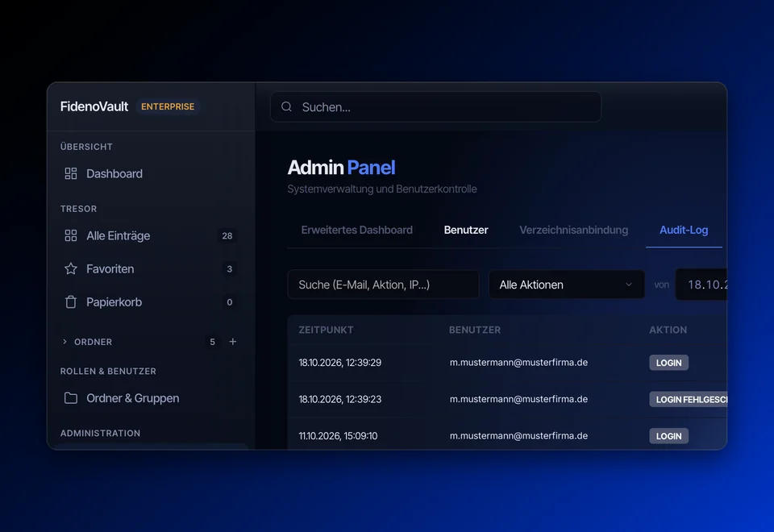This screenshot has height=532, width=774.
Task: Select the Alle Einträge grid icon
Action: (x=71, y=235)
